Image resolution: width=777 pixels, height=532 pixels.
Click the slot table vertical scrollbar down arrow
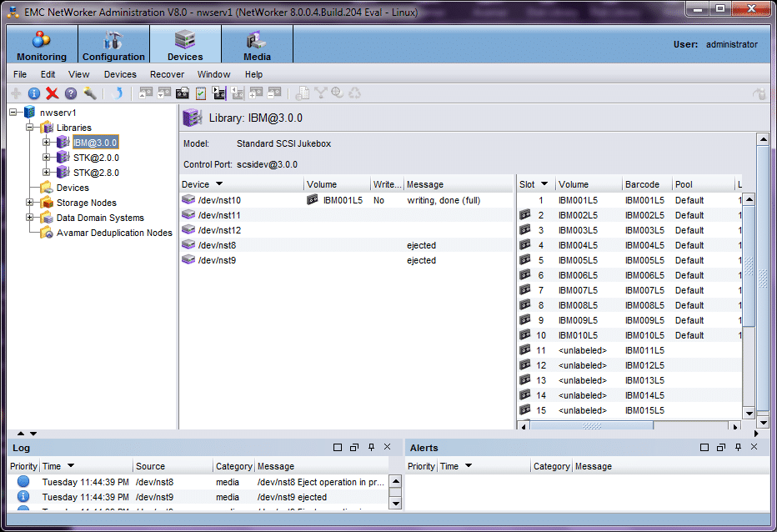pyautogui.click(x=749, y=413)
